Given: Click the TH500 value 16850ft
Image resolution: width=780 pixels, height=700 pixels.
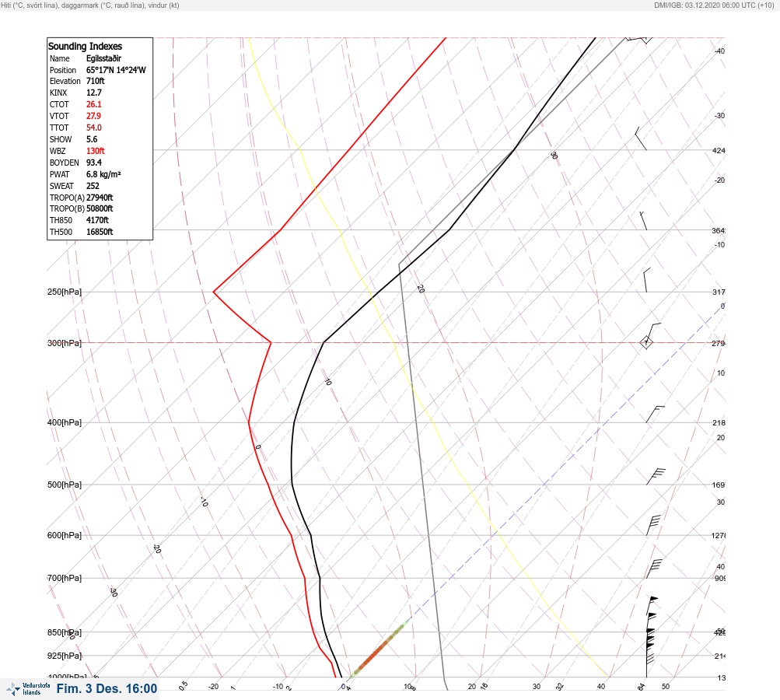Looking at the screenshot, I should pos(100,232).
